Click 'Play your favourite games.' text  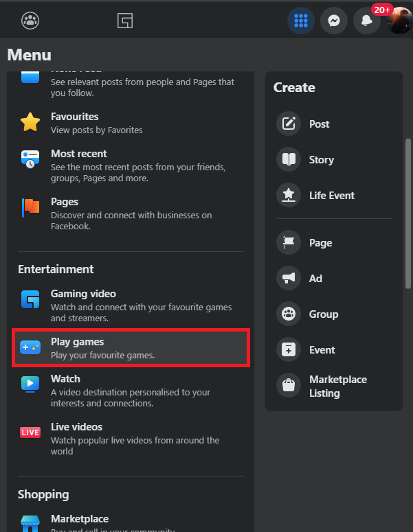[102, 355]
